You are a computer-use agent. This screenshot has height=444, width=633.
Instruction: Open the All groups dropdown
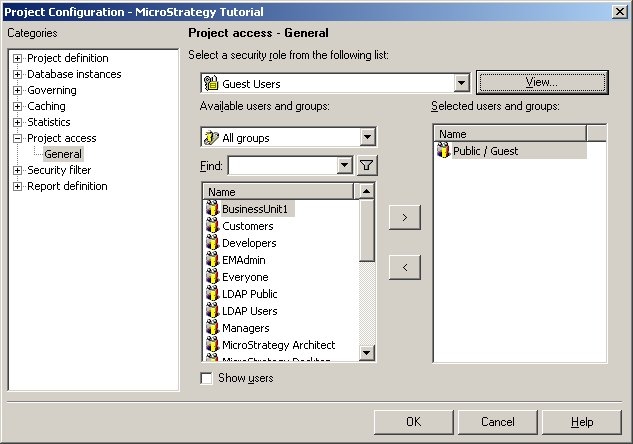(367, 138)
